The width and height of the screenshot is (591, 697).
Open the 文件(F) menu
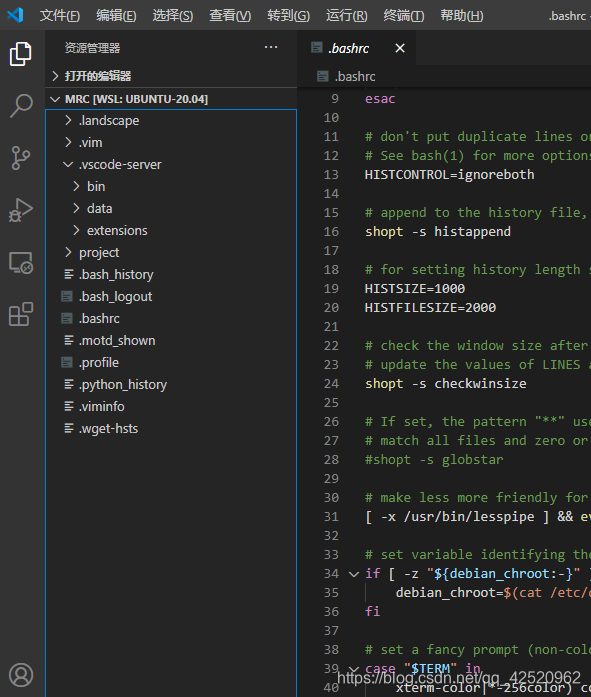tap(60, 16)
